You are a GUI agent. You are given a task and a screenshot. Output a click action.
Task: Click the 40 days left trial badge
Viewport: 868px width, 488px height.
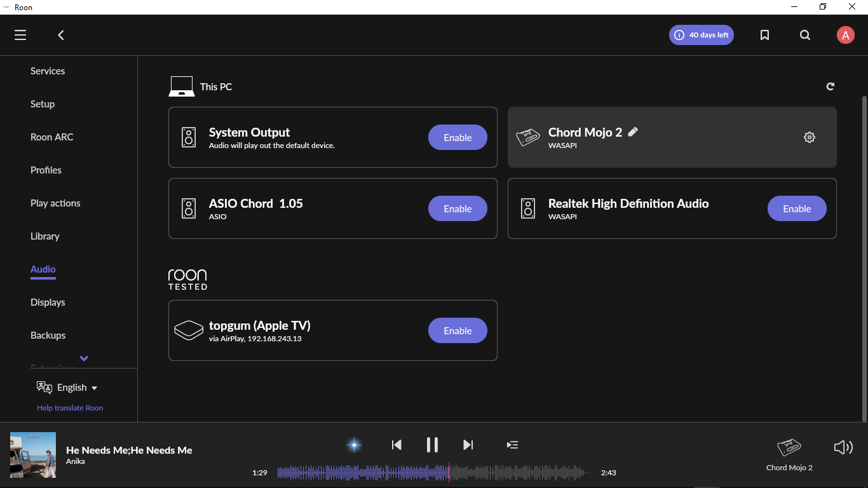pyautogui.click(x=702, y=35)
